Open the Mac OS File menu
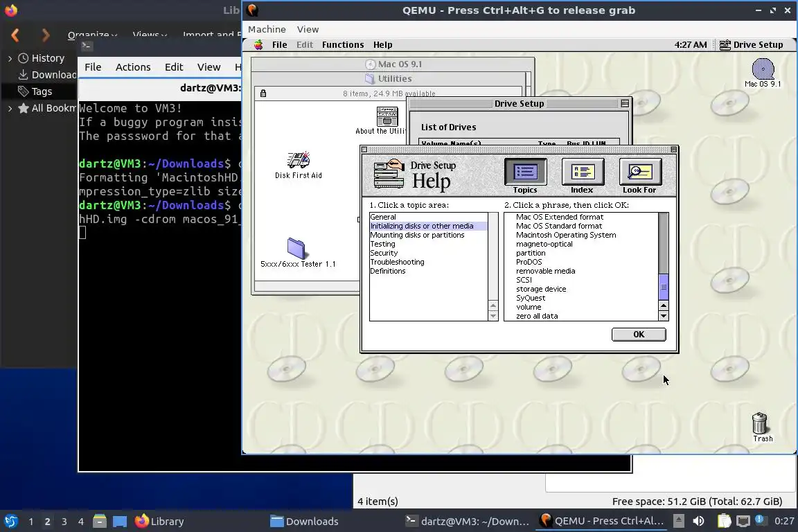 279,45
